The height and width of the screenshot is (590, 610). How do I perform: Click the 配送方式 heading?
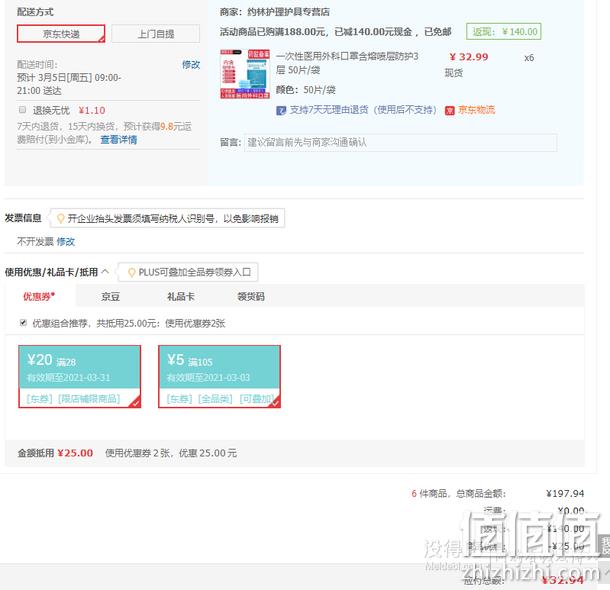tap(35, 12)
